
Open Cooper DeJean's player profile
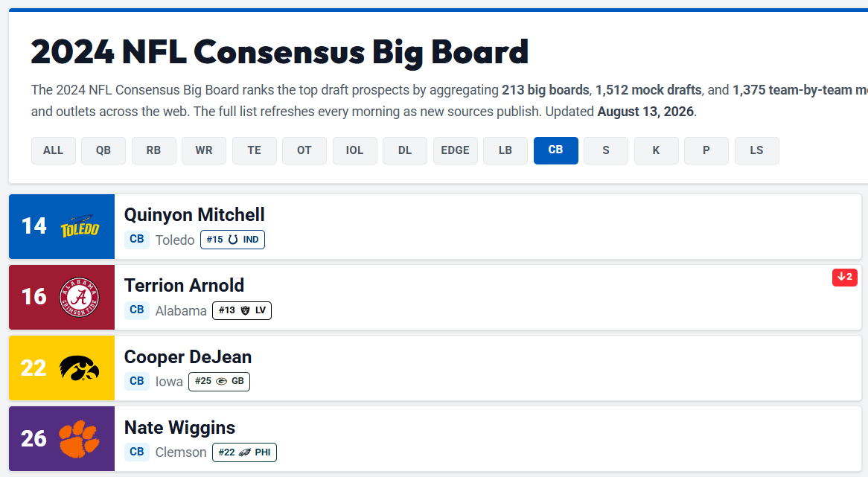click(188, 357)
